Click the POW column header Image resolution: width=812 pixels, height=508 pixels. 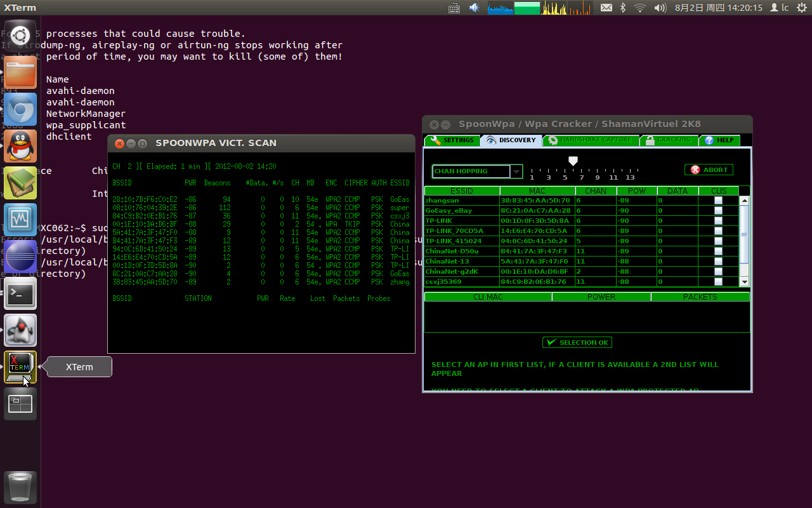coord(636,191)
